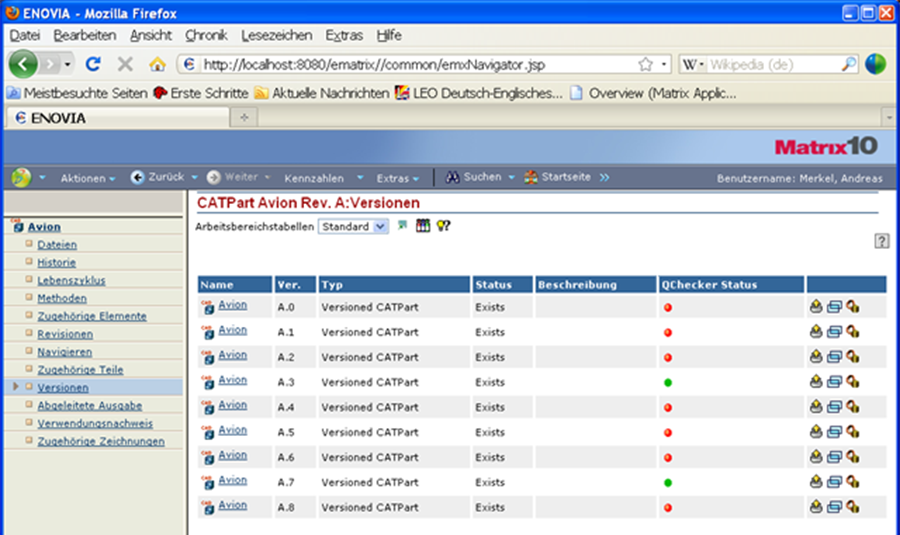The image size is (900, 535).
Task: Click the red QChecker status dot in row A.6
Action: (668, 458)
